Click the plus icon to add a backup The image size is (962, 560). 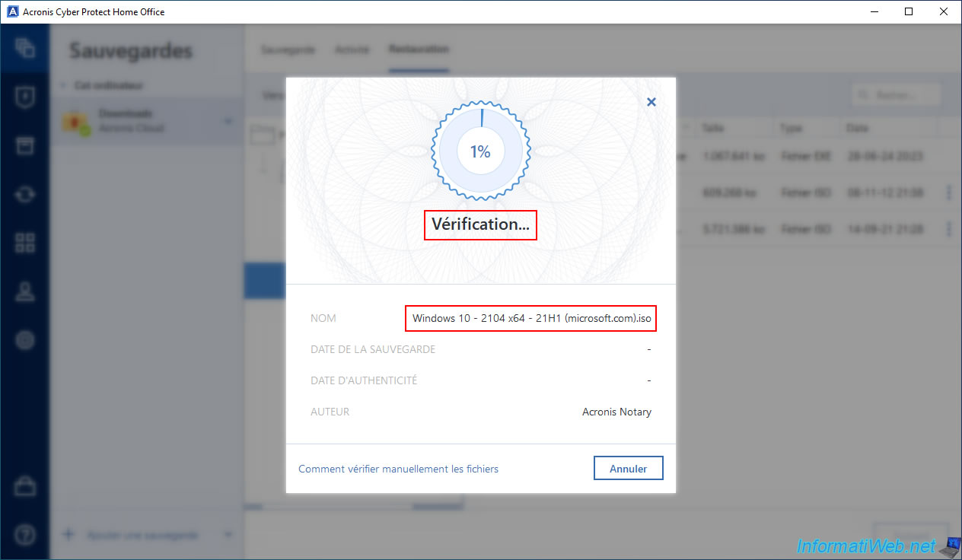(68, 535)
